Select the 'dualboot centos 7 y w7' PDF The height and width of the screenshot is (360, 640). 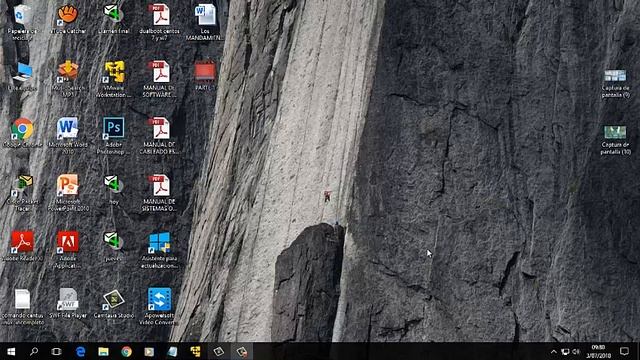click(x=160, y=22)
